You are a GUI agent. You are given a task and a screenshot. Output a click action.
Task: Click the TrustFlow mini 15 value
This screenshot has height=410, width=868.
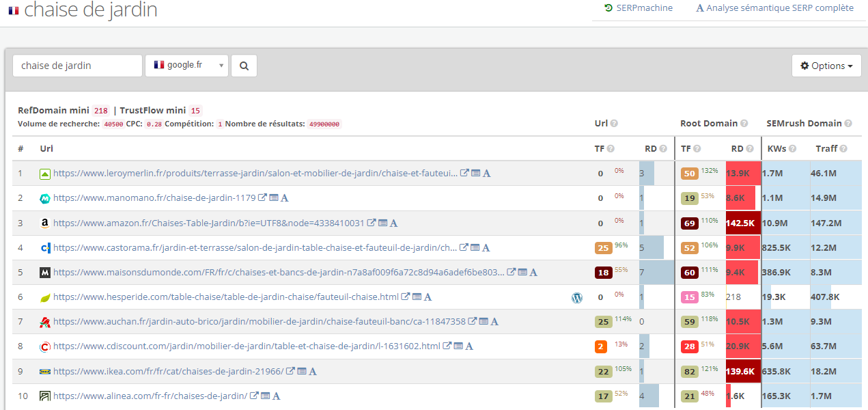(195, 111)
